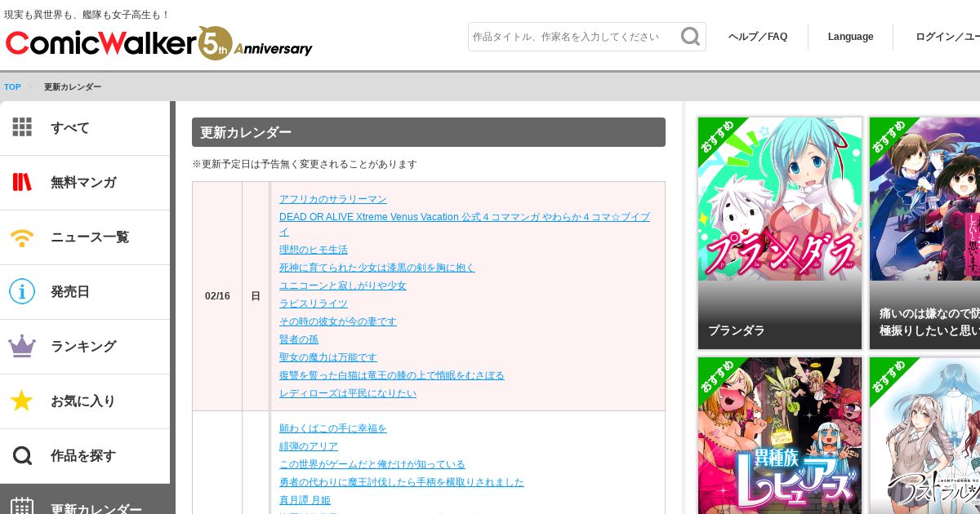Select 更新カレンダー in the sidebar

pos(85,499)
